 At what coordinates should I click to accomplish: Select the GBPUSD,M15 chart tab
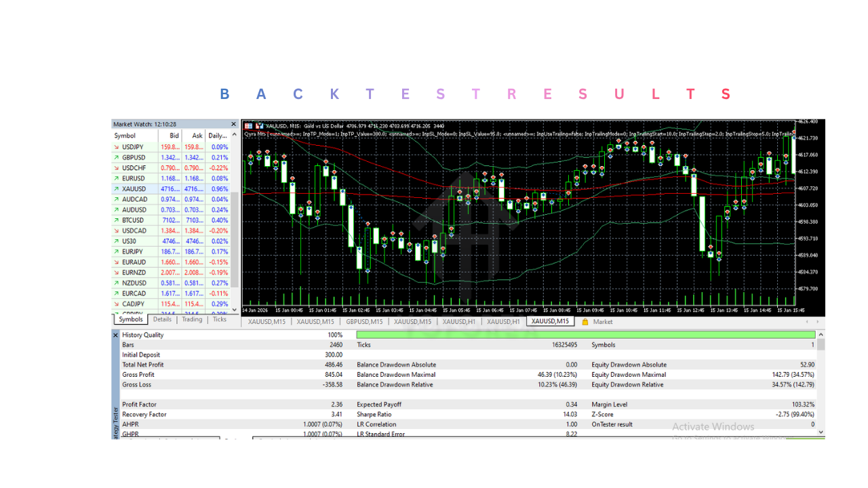pos(364,321)
